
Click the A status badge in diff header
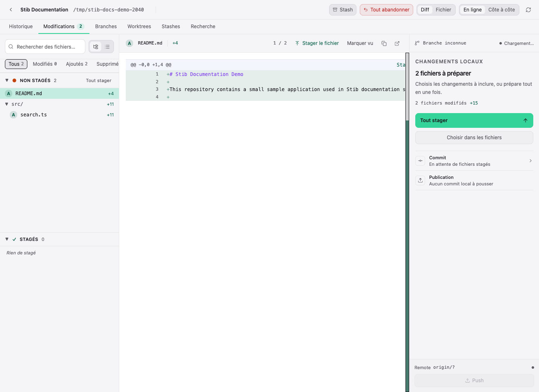pos(129,43)
